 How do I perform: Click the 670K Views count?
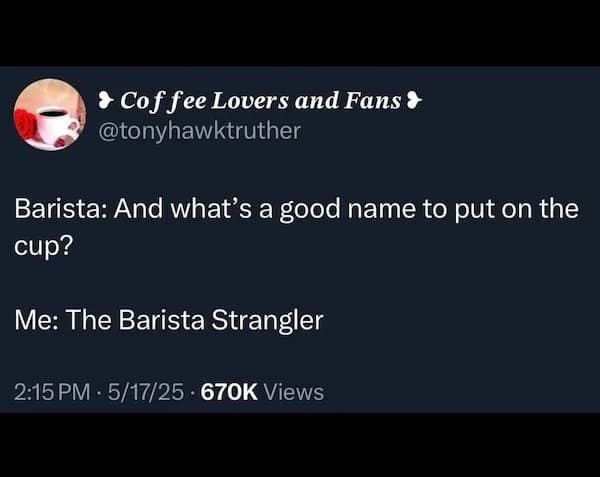click(x=262, y=392)
